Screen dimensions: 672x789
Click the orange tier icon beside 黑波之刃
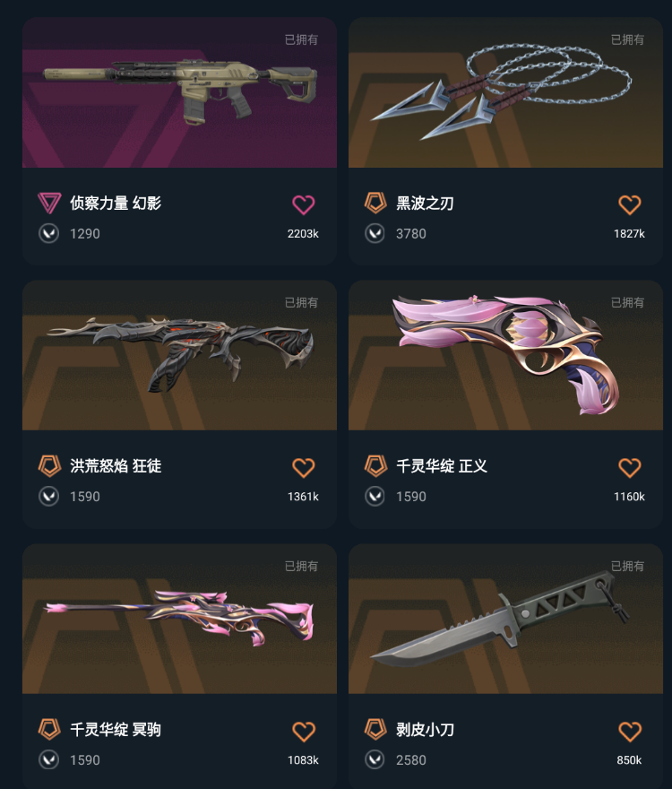coord(375,203)
